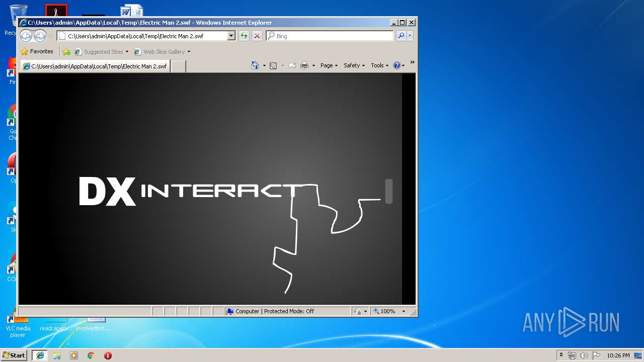
Task: Open the Safety menu
Action: pyautogui.click(x=354, y=65)
